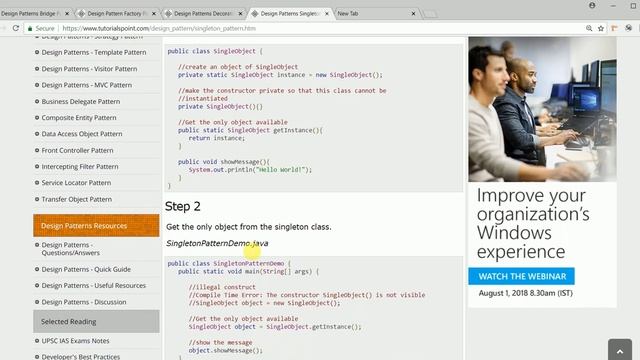Click the scroll-to-top arrow button

point(620,350)
